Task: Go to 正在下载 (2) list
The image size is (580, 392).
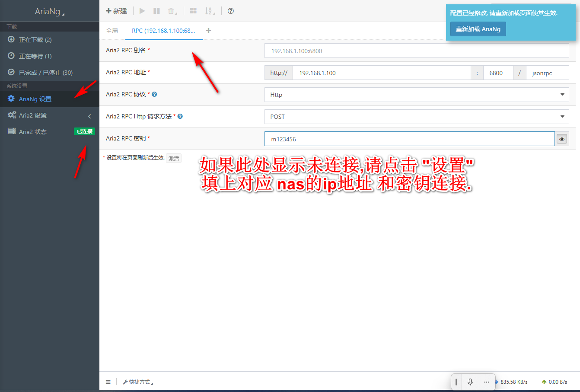Action: click(50, 40)
